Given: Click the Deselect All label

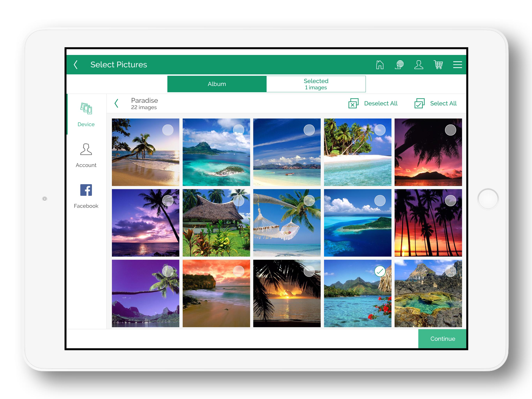Looking at the screenshot, I should pos(381,103).
